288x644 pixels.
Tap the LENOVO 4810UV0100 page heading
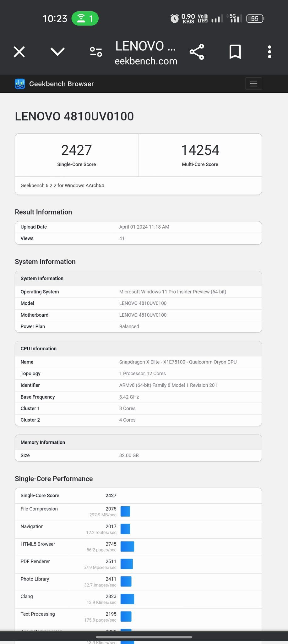click(x=74, y=116)
